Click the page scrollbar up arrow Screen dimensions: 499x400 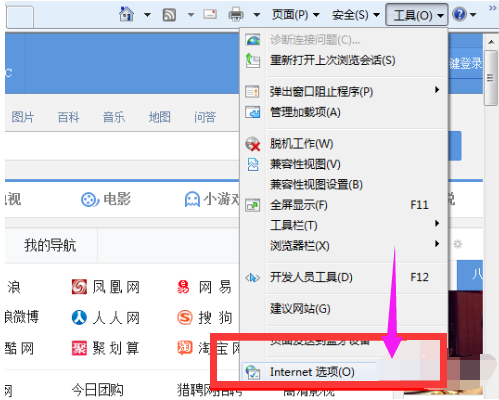[491, 42]
